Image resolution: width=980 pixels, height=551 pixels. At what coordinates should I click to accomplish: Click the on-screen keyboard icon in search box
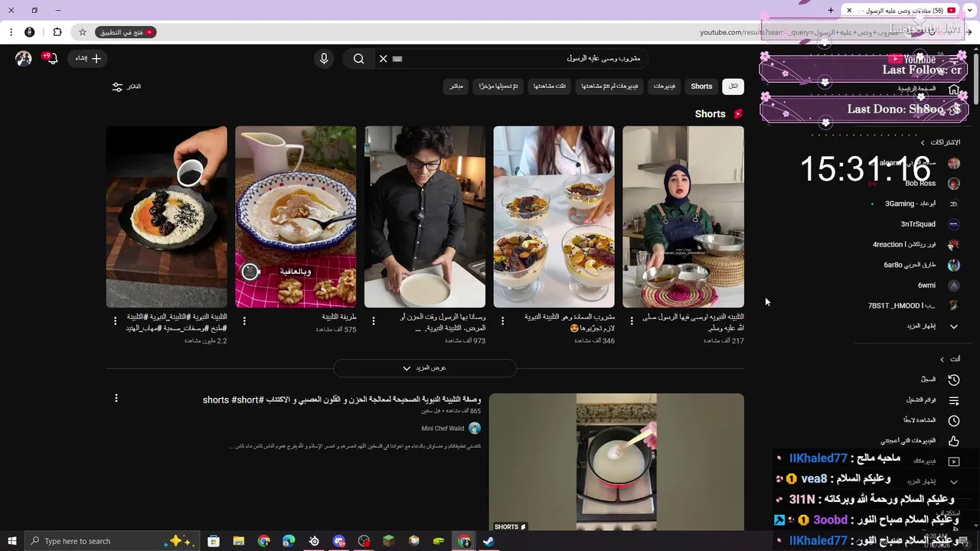397,58
